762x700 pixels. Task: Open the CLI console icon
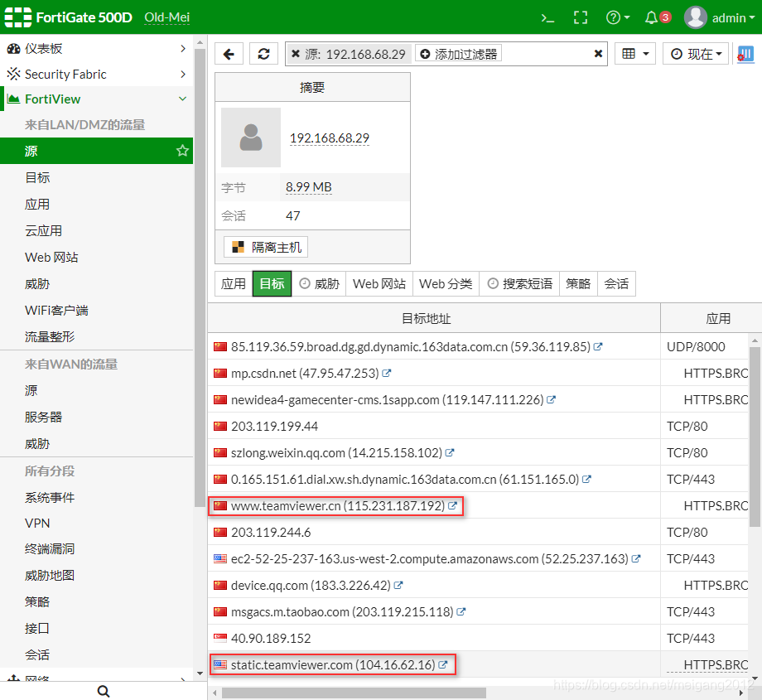547,18
